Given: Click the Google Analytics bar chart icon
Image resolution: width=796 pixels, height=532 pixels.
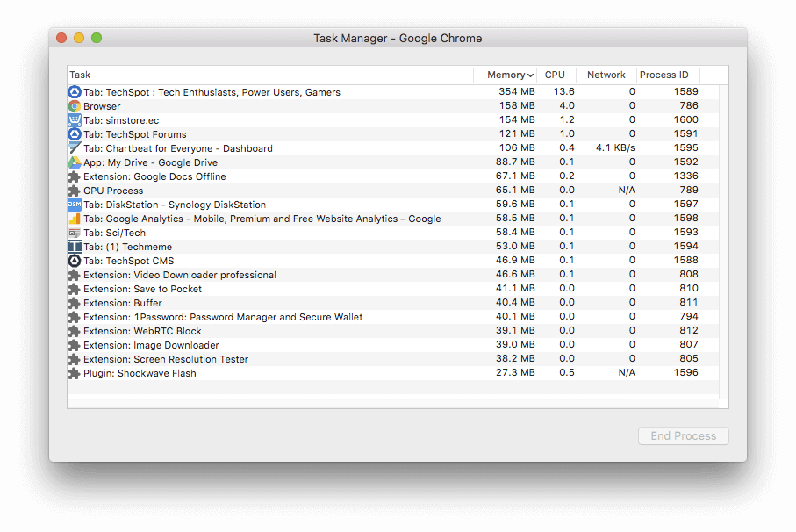Looking at the screenshot, I should tap(75, 219).
